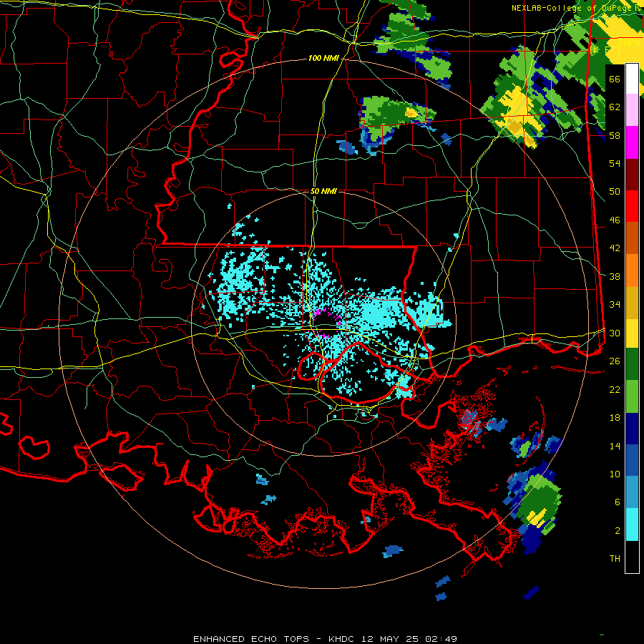
Task: Select the dark green legend swatch
Action: click(x=632, y=364)
